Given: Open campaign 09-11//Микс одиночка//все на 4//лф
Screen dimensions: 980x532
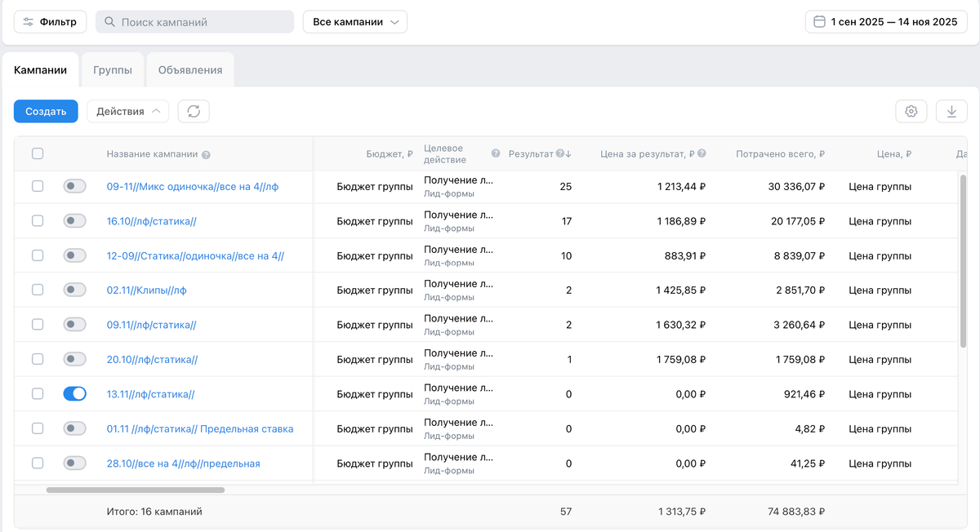Looking at the screenshot, I should tap(192, 186).
